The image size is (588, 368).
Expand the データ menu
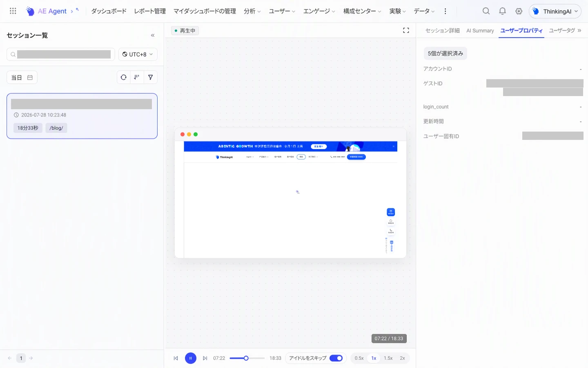pyautogui.click(x=424, y=11)
